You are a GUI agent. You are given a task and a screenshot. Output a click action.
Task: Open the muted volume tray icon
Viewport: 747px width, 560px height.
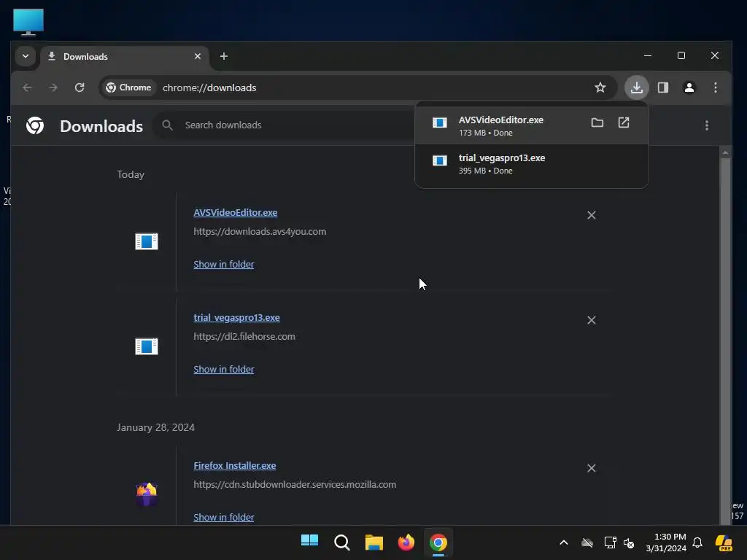pos(629,542)
